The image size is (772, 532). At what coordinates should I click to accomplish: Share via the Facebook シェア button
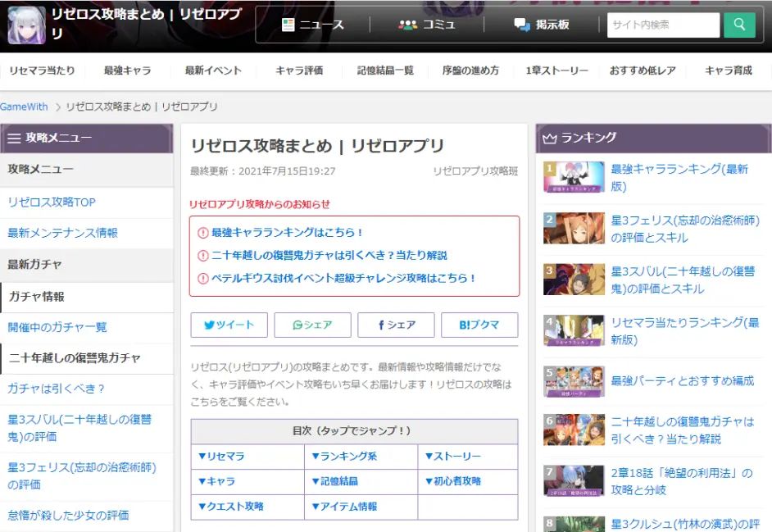click(x=396, y=325)
